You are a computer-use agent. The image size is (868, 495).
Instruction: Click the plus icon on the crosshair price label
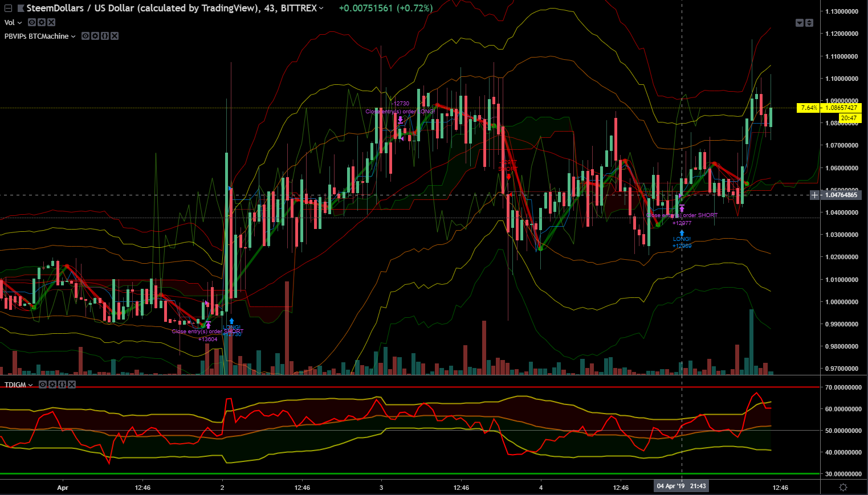click(x=815, y=195)
